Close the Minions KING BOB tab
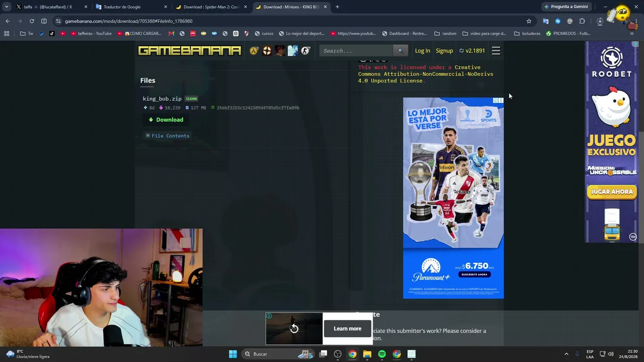644x362 pixels. pos(325,7)
